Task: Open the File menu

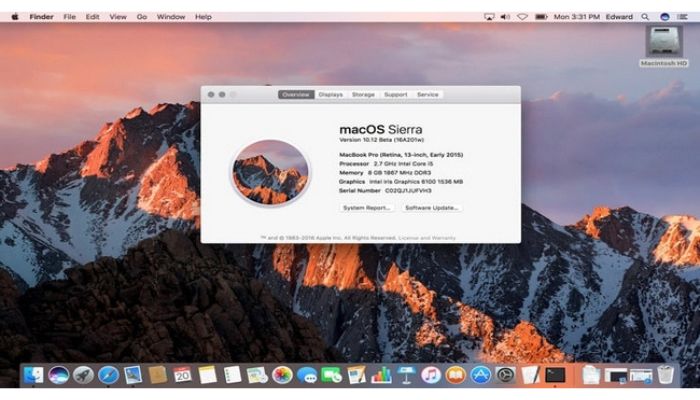Action: click(x=69, y=17)
